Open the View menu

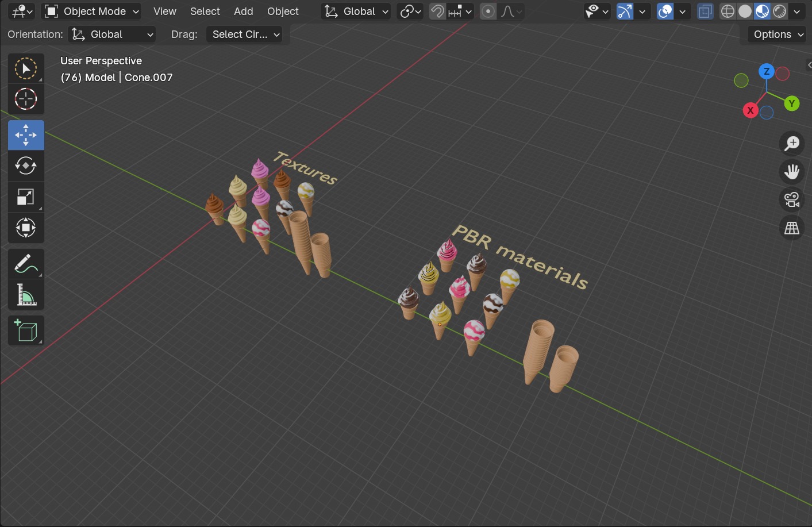[x=164, y=11]
